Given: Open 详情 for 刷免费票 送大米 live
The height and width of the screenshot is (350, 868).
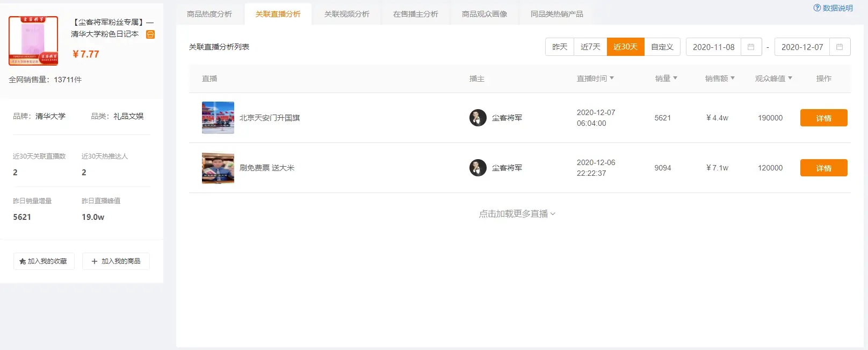Looking at the screenshot, I should 824,168.
